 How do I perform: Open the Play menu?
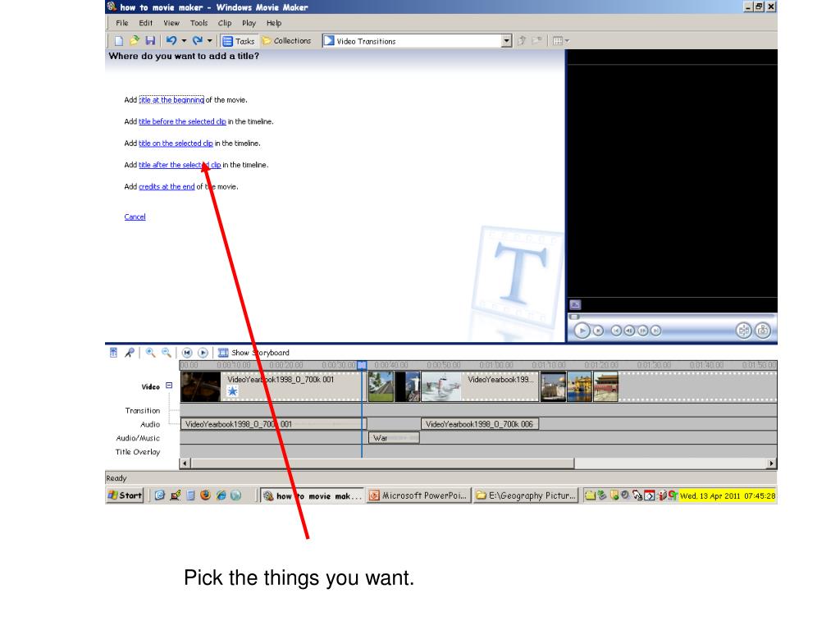(x=249, y=23)
